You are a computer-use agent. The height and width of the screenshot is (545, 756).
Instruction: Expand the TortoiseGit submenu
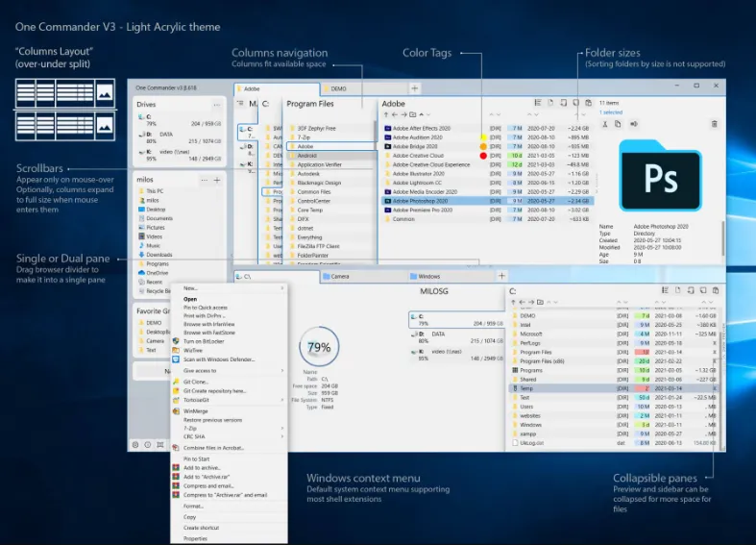coord(282,400)
